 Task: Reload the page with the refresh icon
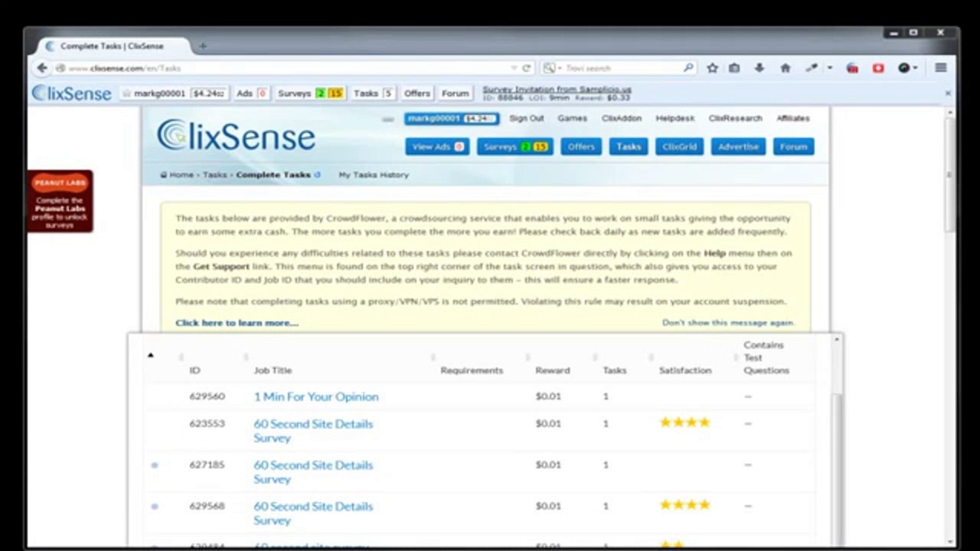(526, 68)
